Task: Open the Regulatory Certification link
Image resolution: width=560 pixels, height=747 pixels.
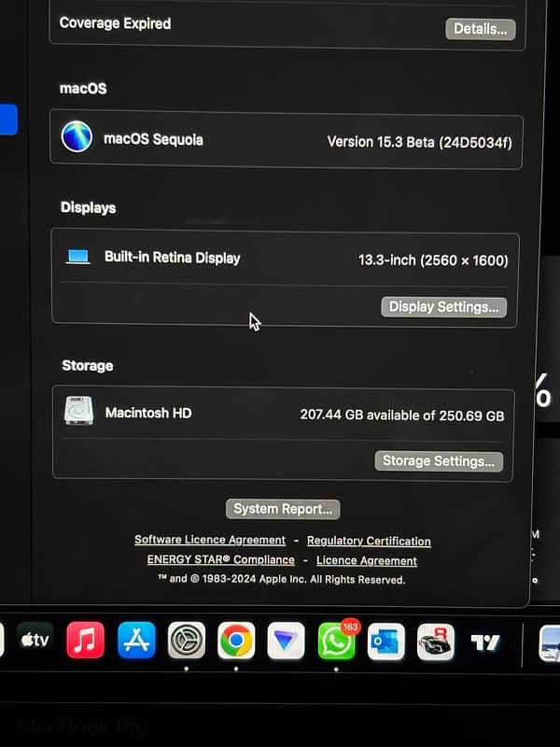Action: tap(369, 541)
